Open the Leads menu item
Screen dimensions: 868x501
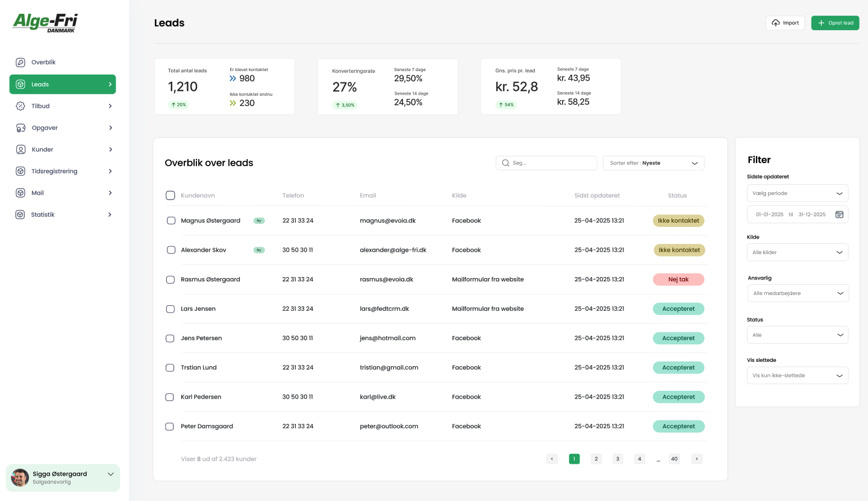[x=63, y=84]
